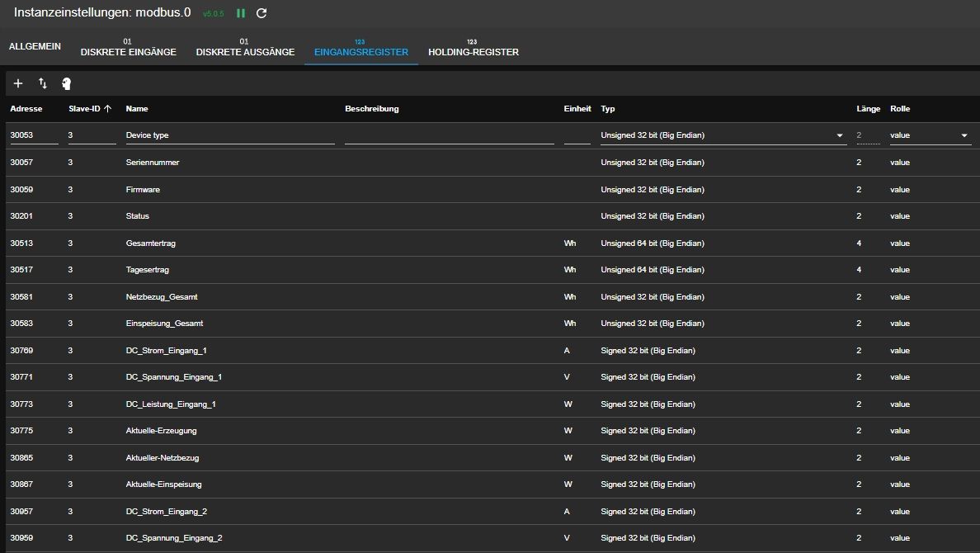980x553 pixels.
Task: Click the Länge field of Device type row
Action: click(x=868, y=135)
